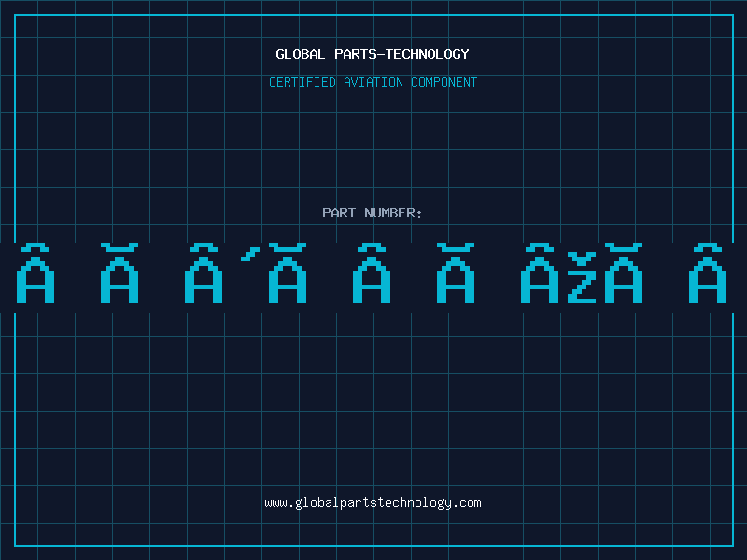This screenshot has height=560, width=747.
Task: Click the GLOBAL PARTS-TECHNOLOGY heading
Action: click(373, 54)
